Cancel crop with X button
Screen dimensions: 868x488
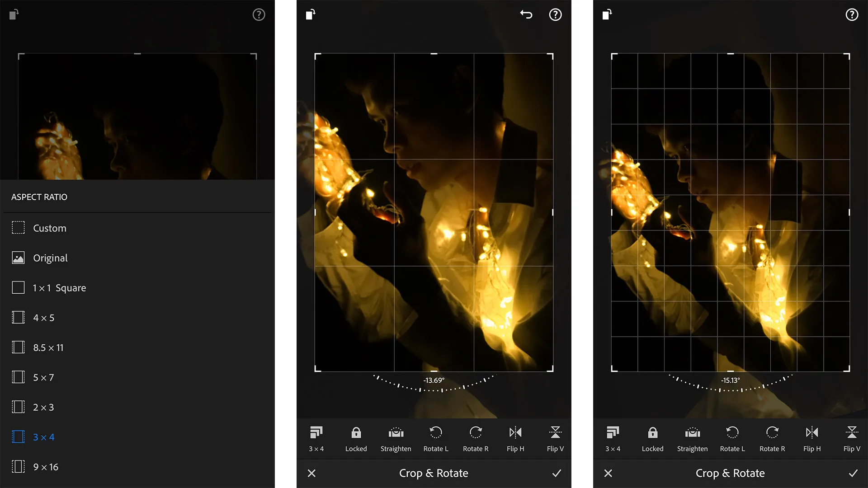point(312,473)
